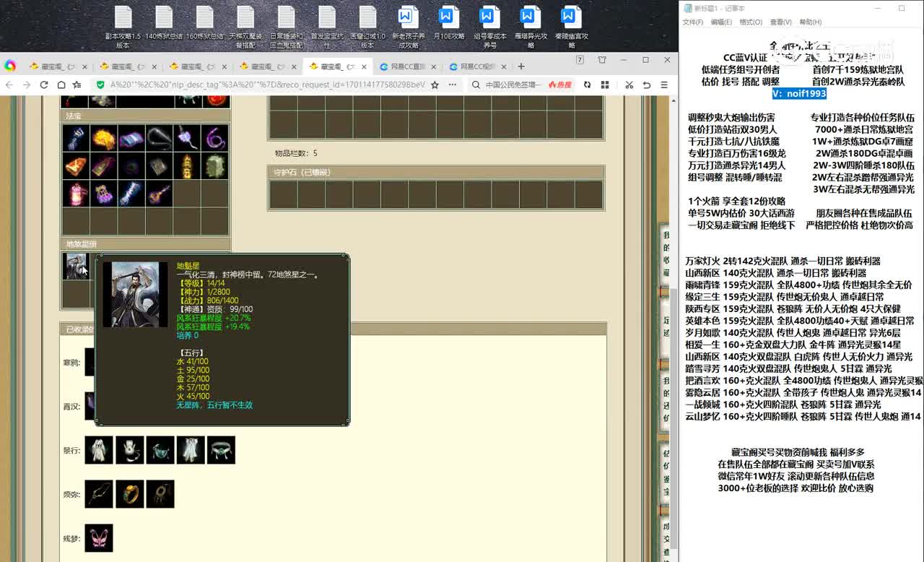Click the golden flame cloud treasure icon

[x=104, y=137]
